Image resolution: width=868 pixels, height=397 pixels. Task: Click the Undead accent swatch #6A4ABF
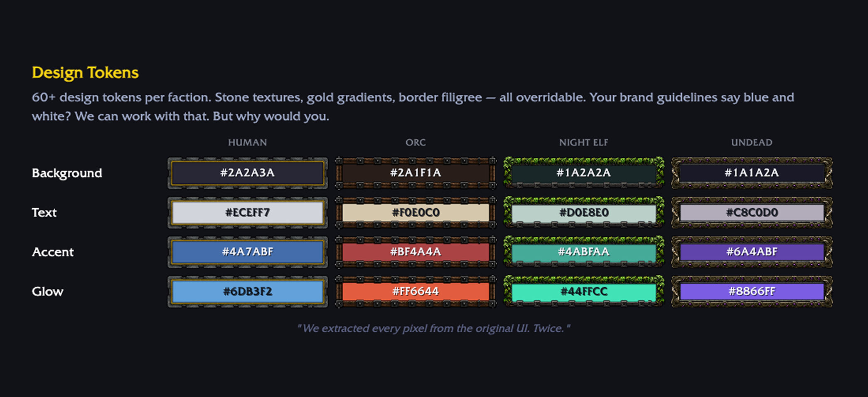click(x=752, y=252)
